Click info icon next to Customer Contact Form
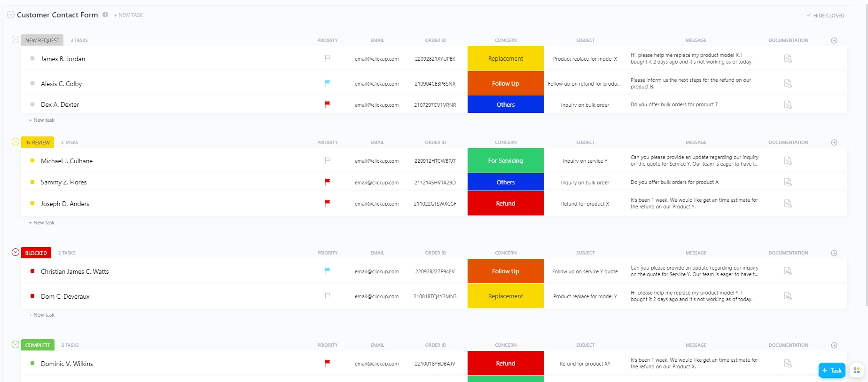This screenshot has width=868, height=382. (105, 15)
